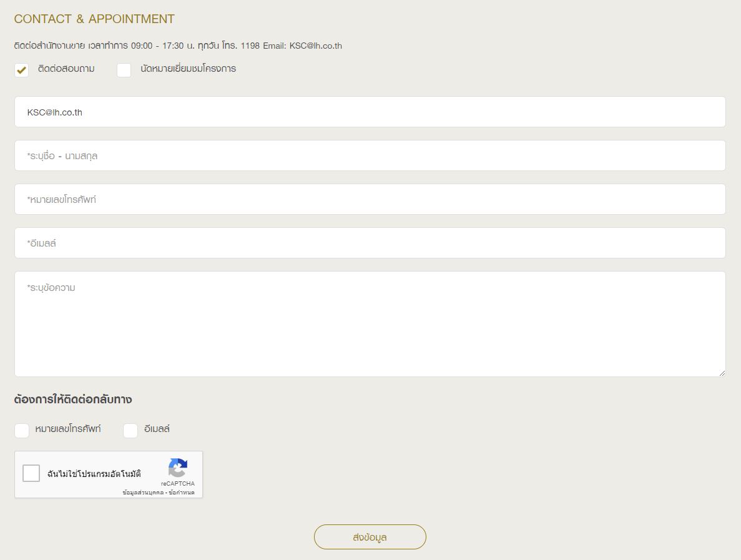
Task: Tick the นัดหมายเยี่ยมชมโครงการ checkbox
Action: pyautogui.click(x=124, y=70)
